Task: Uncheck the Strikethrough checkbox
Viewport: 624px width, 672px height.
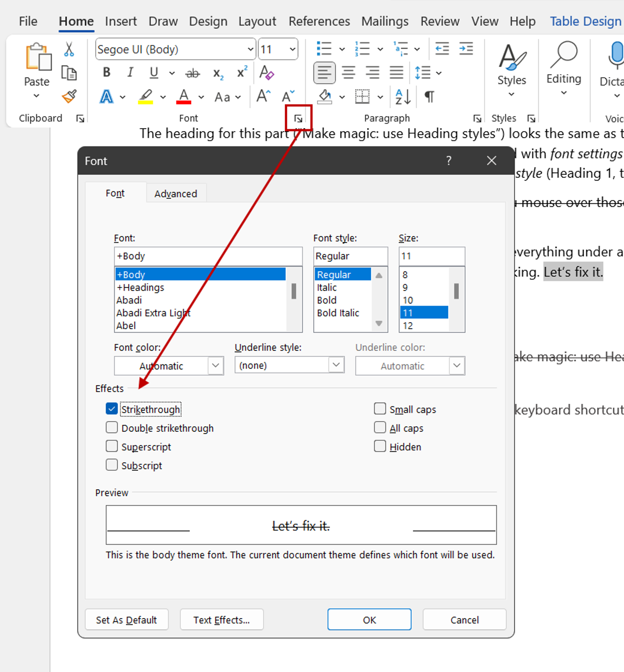Action: [111, 408]
